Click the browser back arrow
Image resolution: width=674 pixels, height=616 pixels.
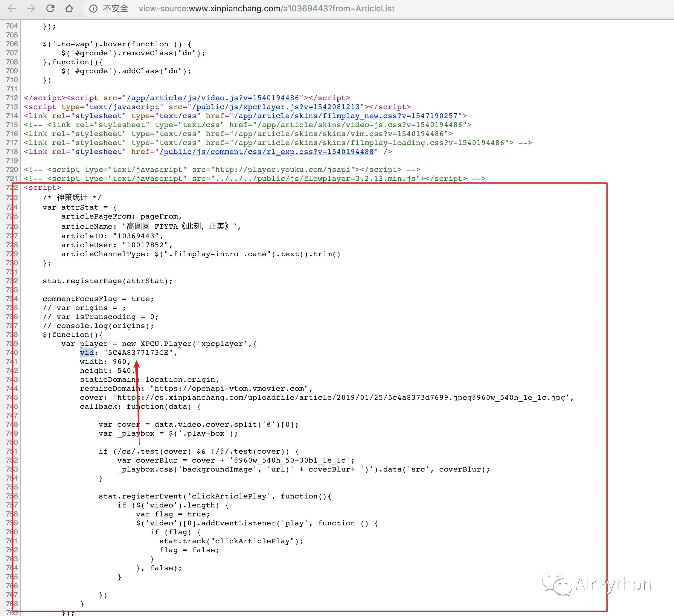[12, 8]
